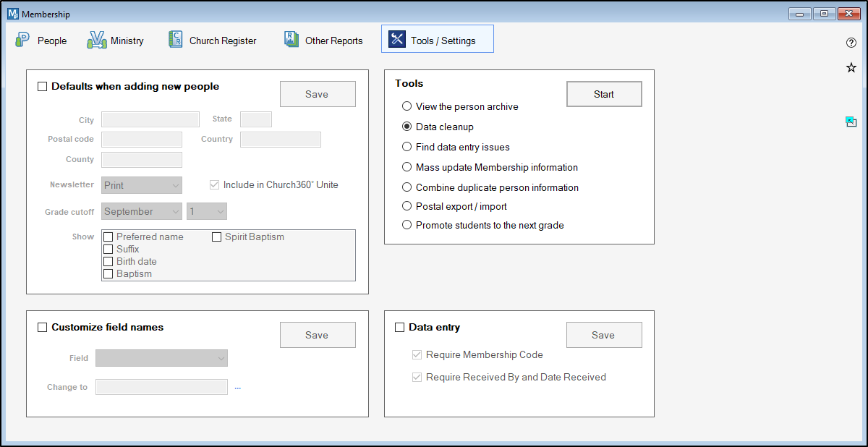
Task: Choose Combine duplicate person information option
Action: coord(407,187)
